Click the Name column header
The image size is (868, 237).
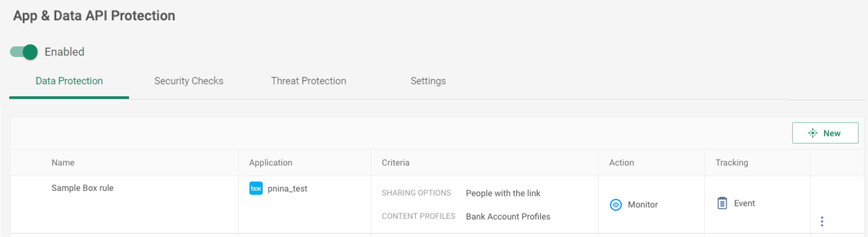coord(63,163)
